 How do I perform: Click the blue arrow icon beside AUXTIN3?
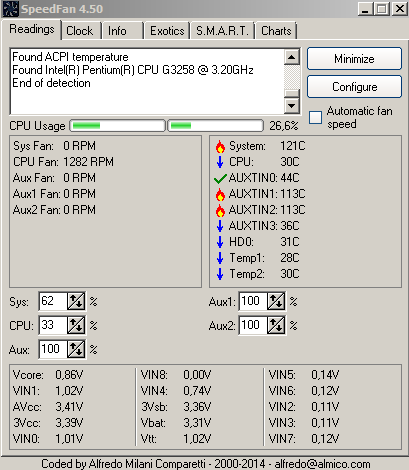coord(220,226)
